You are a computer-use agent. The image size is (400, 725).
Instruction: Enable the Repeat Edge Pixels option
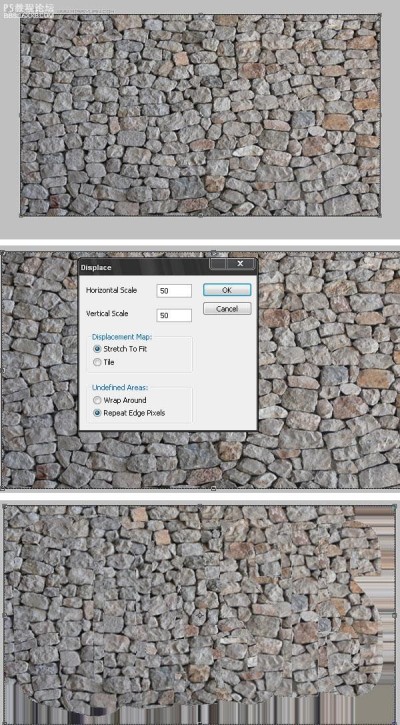click(129, 413)
